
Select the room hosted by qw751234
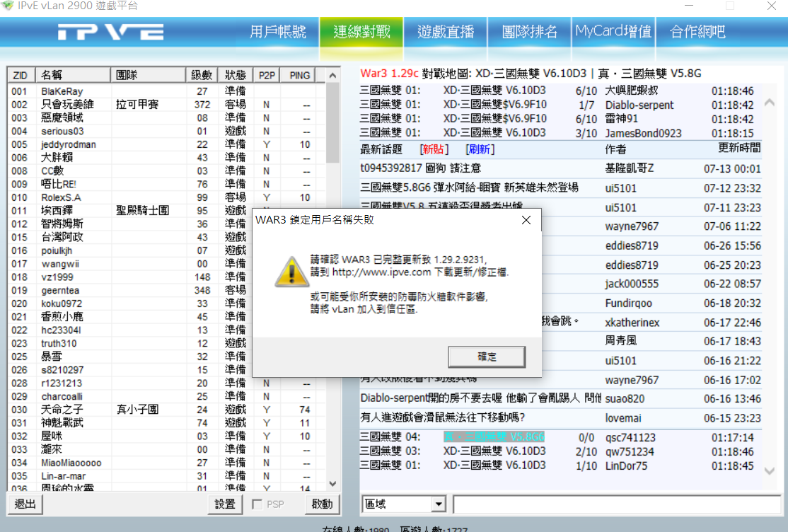(x=560, y=451)
